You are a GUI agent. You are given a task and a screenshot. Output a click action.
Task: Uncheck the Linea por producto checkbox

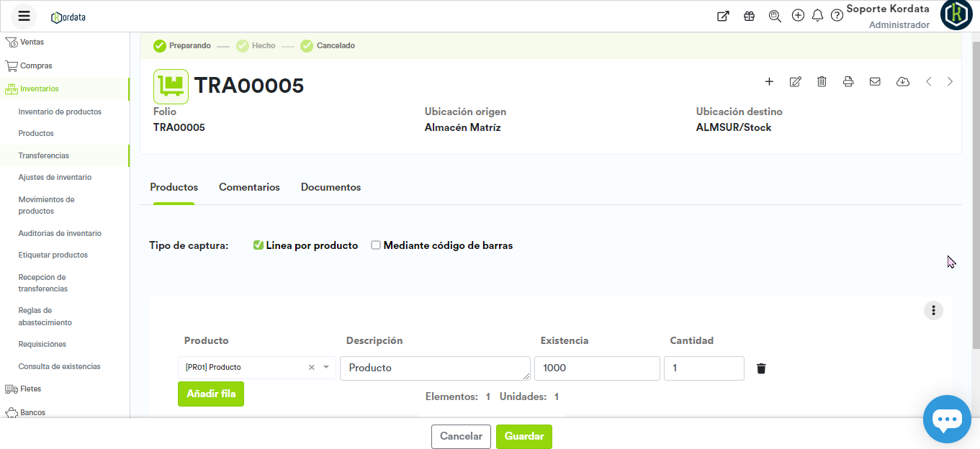[259, 245]
